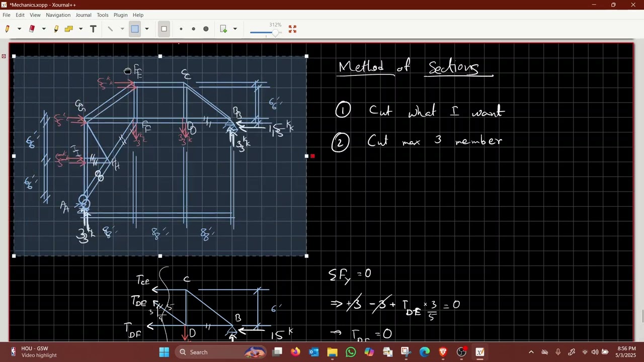Open HOU - GSW video highlight widget
644x362 pixels.
point(33,352)
